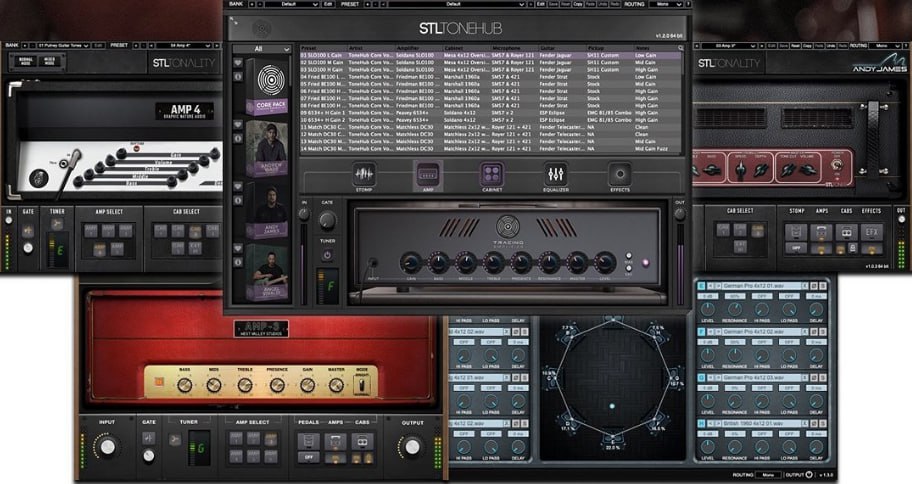Click the EFX icon in right plugin
Image resolution: width=912 pixels, height=484 pixels.
[x=872, y=233]
